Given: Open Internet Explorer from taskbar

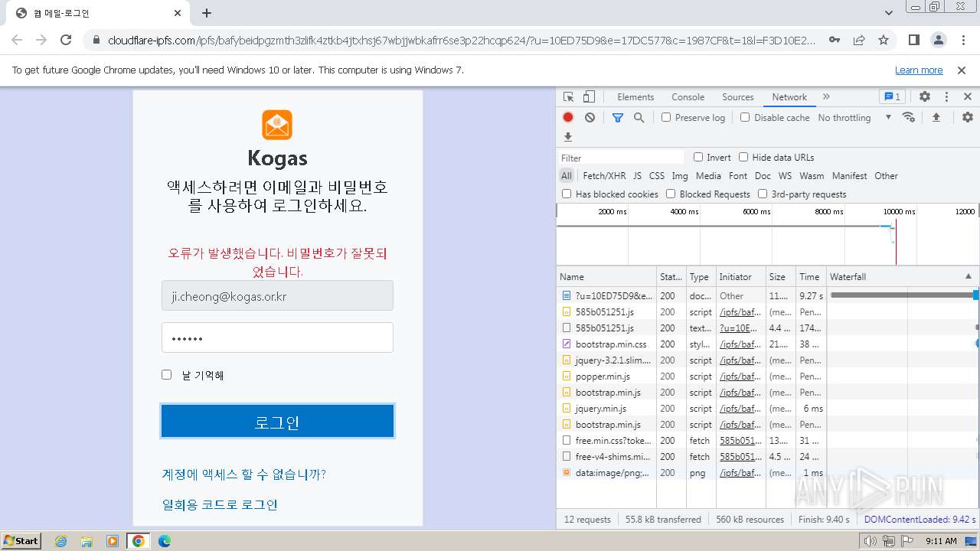Looking at the screenshot, I should pos(60,541).
